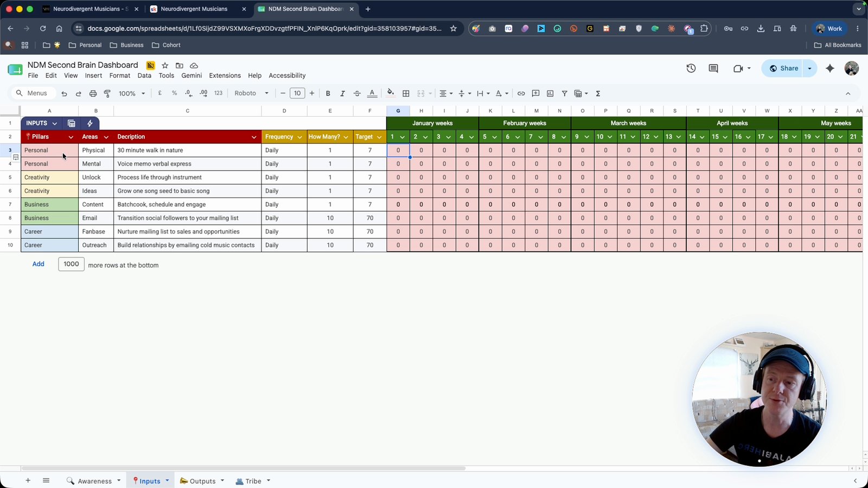
Task: Switch to the Outputs sheet tab
Action: pyautogui.click(x=202, y=481)
